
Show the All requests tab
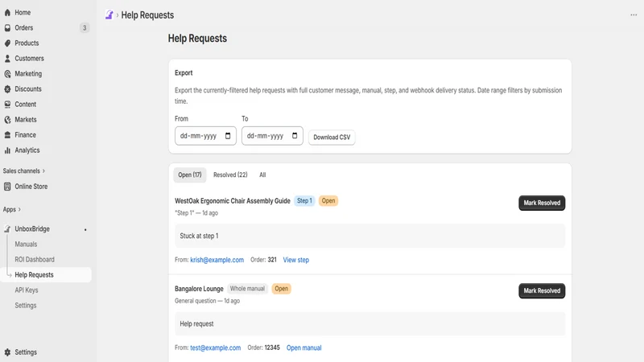262,175
